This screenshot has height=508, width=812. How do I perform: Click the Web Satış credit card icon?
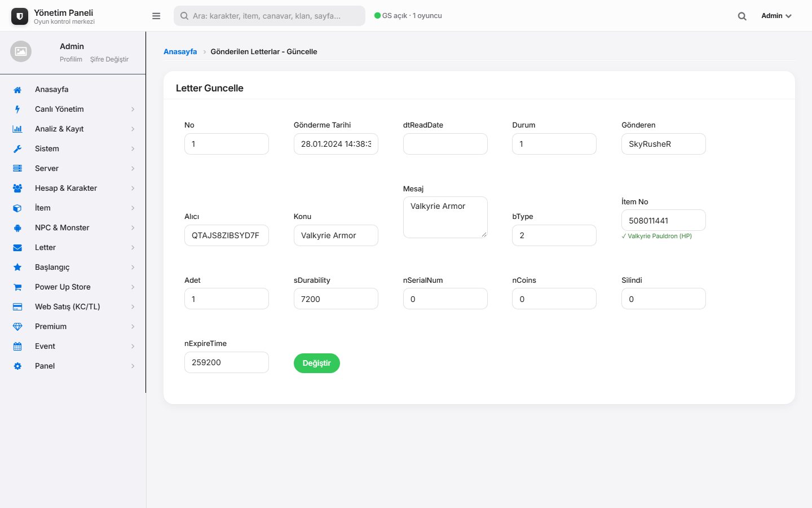[x=17, y=307]
